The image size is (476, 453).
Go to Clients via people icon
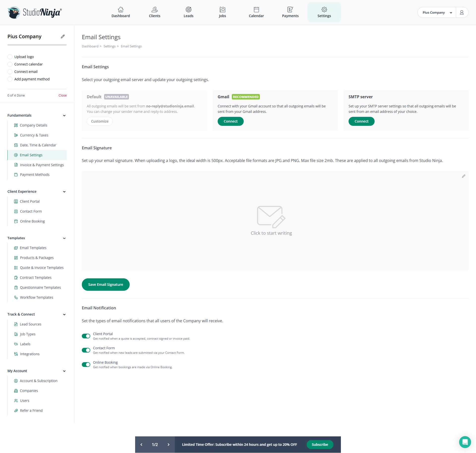tap(154, 9)
